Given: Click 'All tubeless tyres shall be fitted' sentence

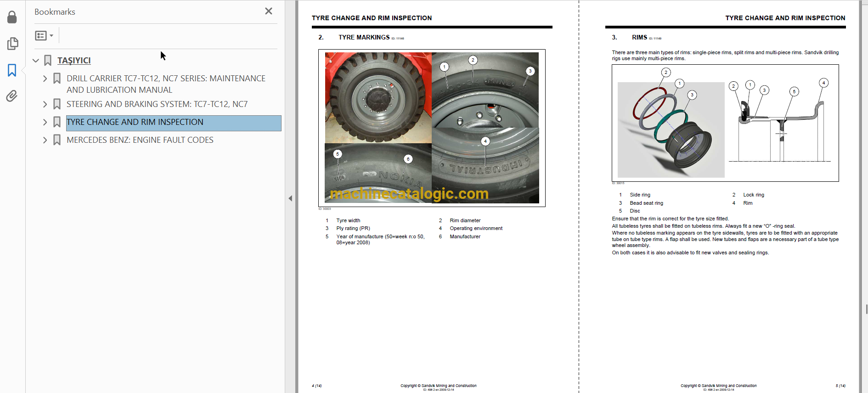Looking at the screenshot, I should 704,226.
